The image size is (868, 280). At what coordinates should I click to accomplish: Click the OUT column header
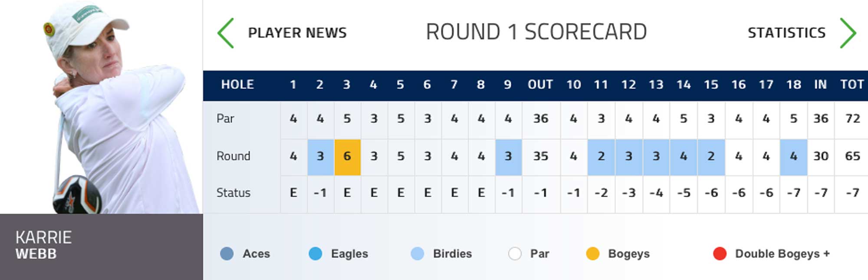pos(540,85)
